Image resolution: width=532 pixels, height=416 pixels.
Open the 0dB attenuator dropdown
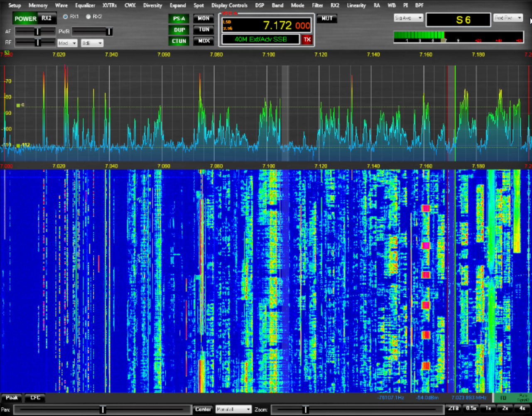[92, 43]
